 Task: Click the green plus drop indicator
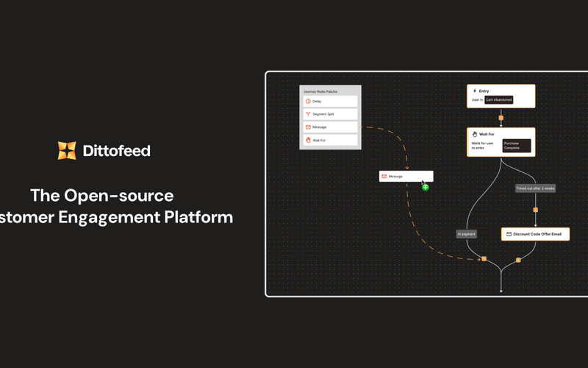point(426,188)
